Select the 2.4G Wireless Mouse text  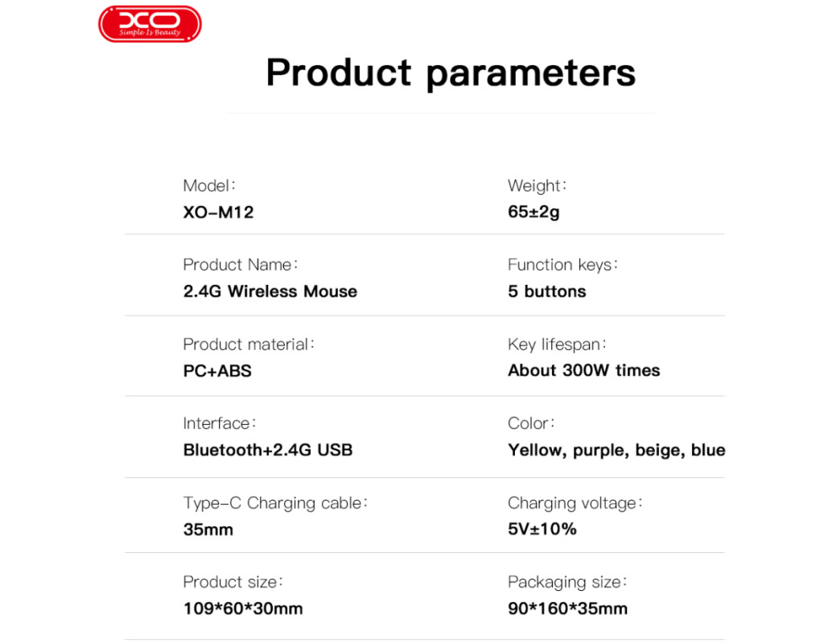pyautogui.click(x=270, y=291)
